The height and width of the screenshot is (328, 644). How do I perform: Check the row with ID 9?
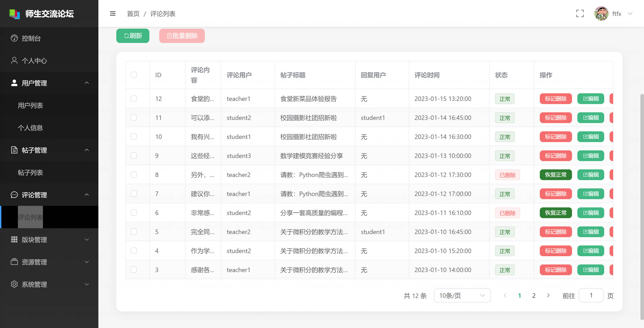134,155
